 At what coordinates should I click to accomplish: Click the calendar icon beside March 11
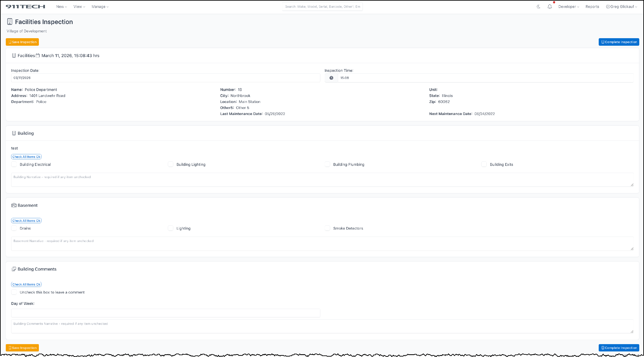coord(38,56)
